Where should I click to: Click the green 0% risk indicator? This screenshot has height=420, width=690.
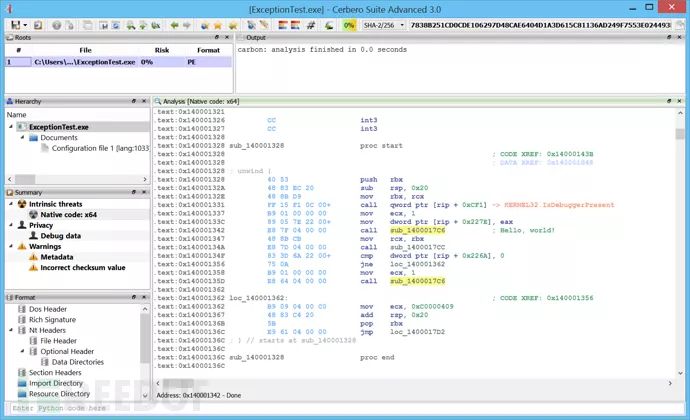pyautogui.click(x=349, y=23)
